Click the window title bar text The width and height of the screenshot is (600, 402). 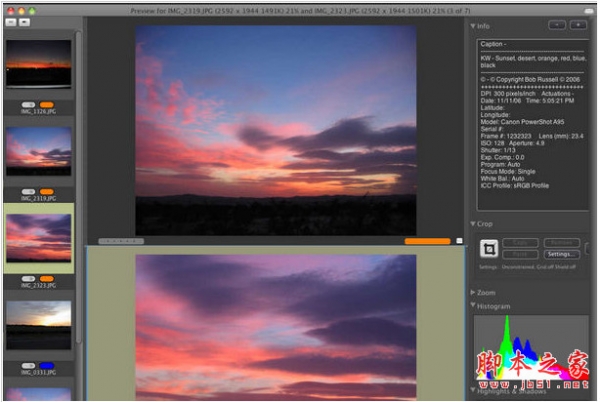pos(300,11)
